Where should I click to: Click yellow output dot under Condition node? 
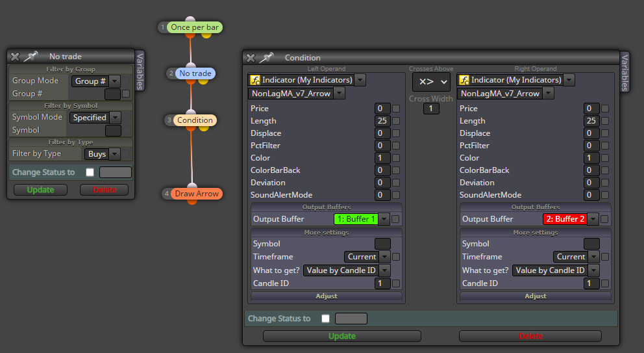(x=204, y=128)
